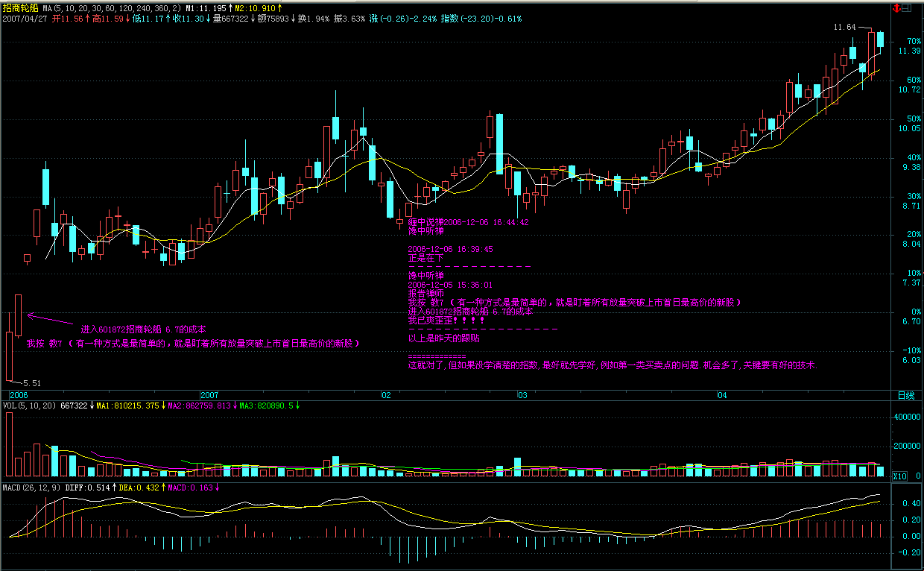
Task: Click the 2006 year marker on time axis
Action: point(19,395)
